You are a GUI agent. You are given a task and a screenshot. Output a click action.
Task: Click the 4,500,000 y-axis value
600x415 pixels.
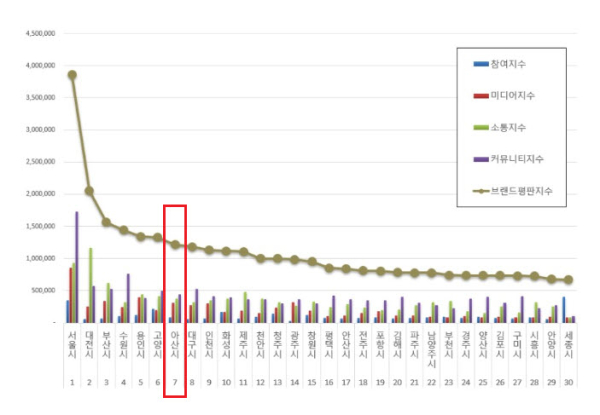36,33
